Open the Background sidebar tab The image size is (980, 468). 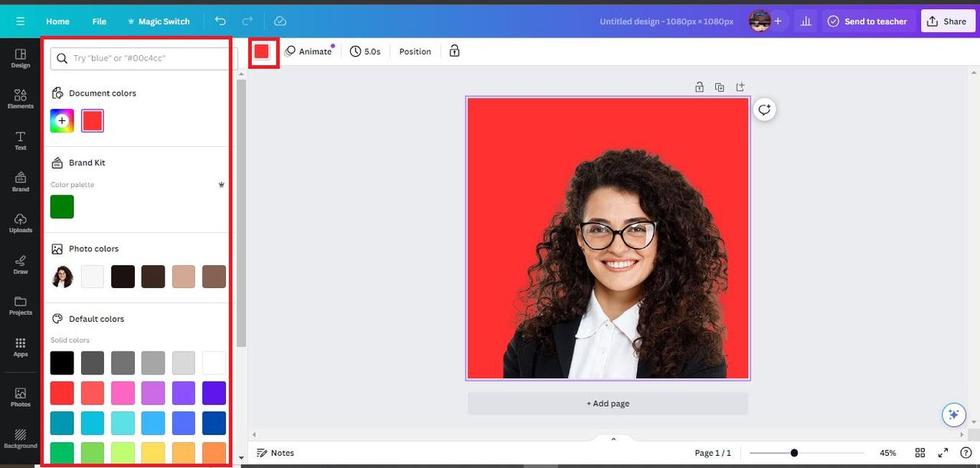click(x=21, y=438)
